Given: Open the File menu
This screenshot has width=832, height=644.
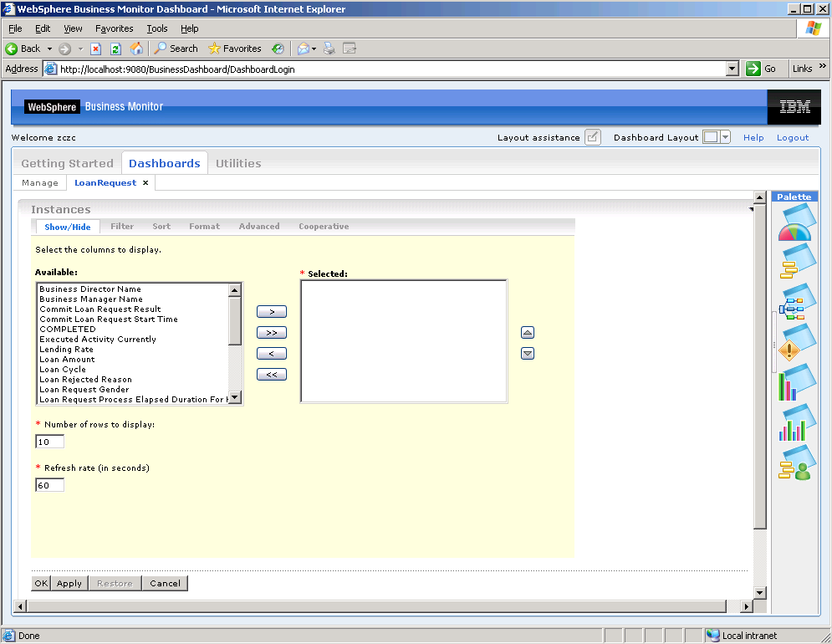Looking at the screenshot, I should (x=15, y=28).
